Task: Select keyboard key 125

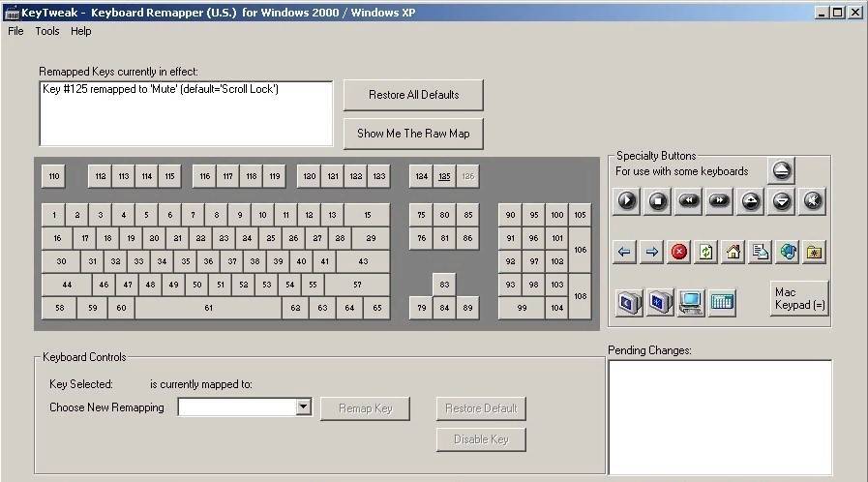Action: click(444, 176)
